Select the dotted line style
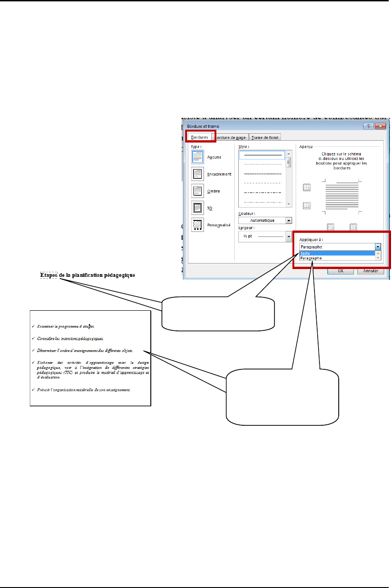 pos(262,165)
